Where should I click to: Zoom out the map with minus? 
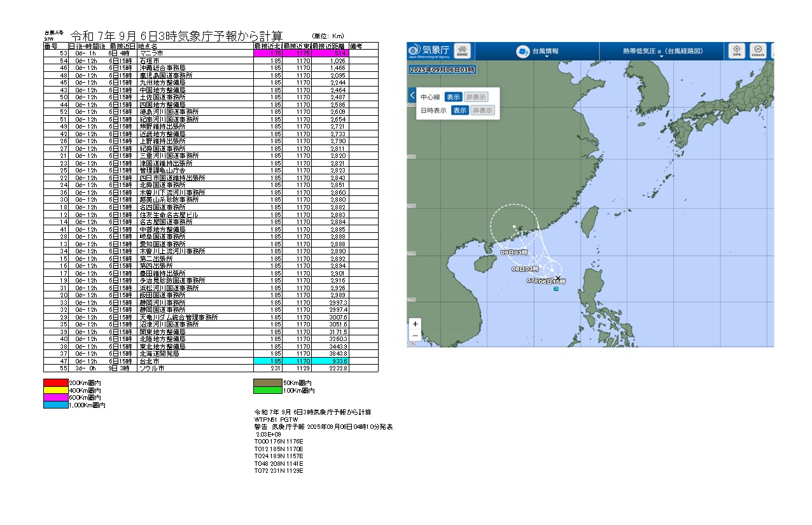[416, 335]
